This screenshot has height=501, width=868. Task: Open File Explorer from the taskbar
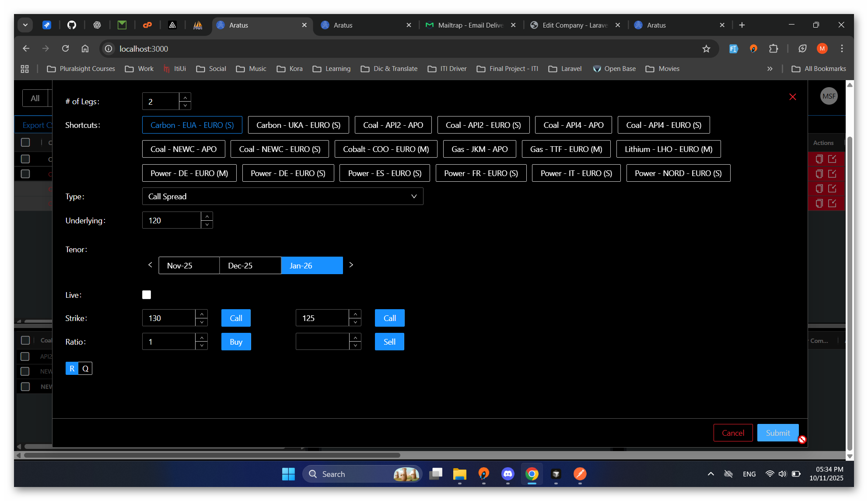pos(459,474)
